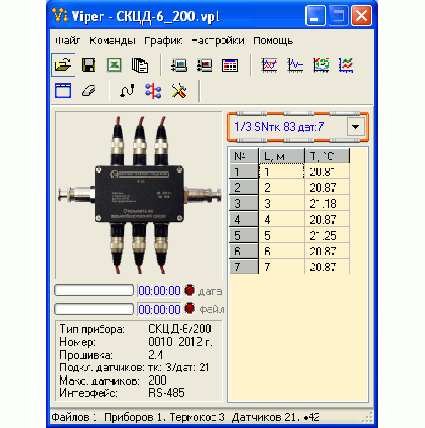
Task: Click the sensor tree nodes icon
Action: click(x=153, y=90)
